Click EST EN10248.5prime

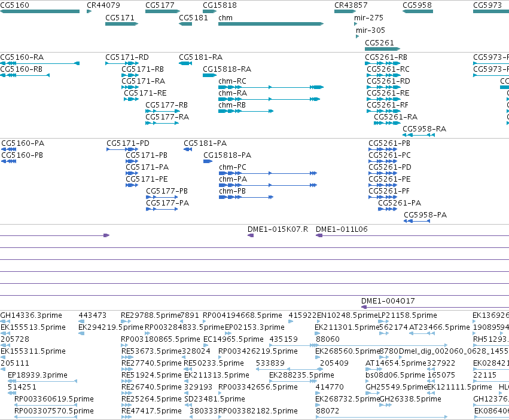(347, 315)
